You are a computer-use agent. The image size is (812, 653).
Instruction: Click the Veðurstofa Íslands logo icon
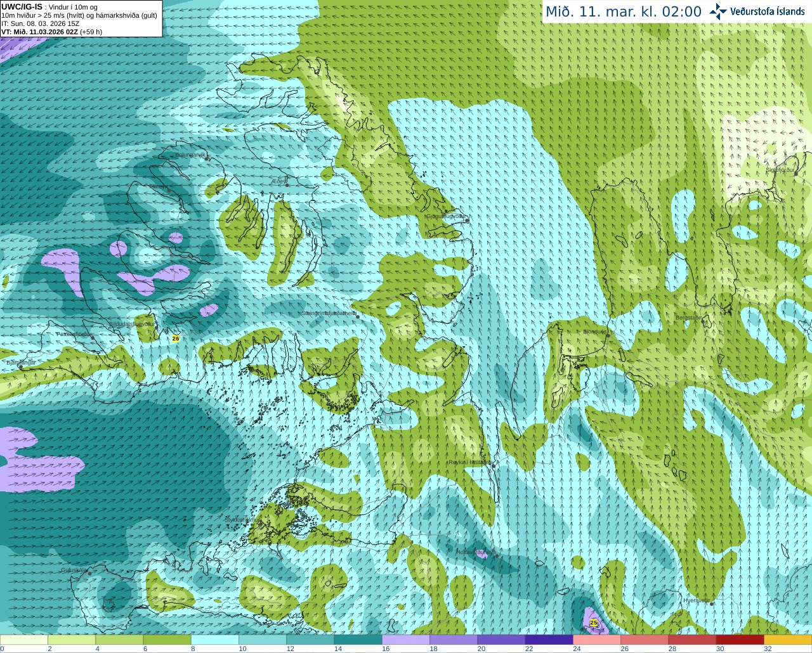point(718,11)
